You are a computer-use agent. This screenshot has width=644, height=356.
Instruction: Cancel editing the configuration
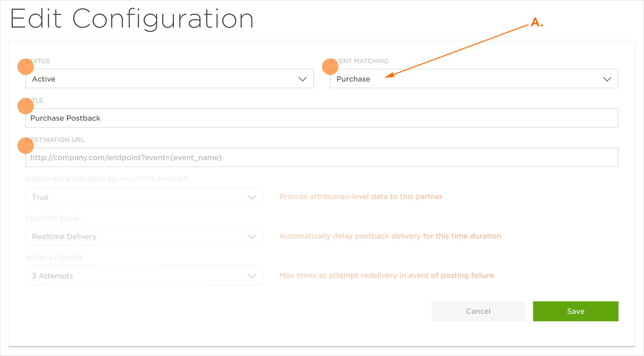tap(478, 311)
